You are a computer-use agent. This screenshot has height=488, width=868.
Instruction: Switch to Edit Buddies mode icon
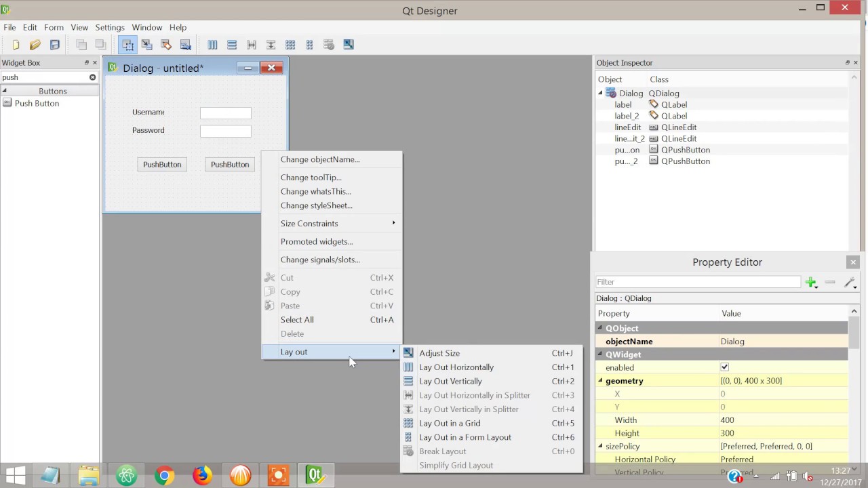pyautogui.click(x=166, y=45)
